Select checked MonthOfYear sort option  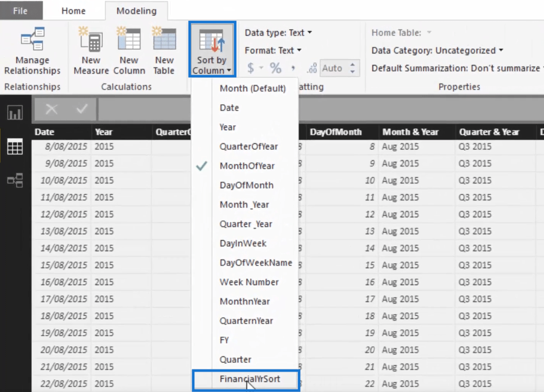[247, 166]
